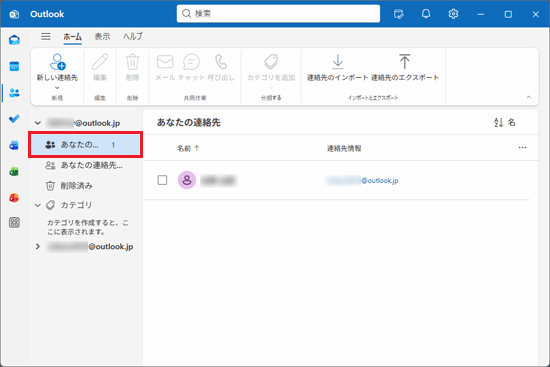Screen dimensions: 550x367
Task: Open the column more options ellipsis
Action: (522, 148)
